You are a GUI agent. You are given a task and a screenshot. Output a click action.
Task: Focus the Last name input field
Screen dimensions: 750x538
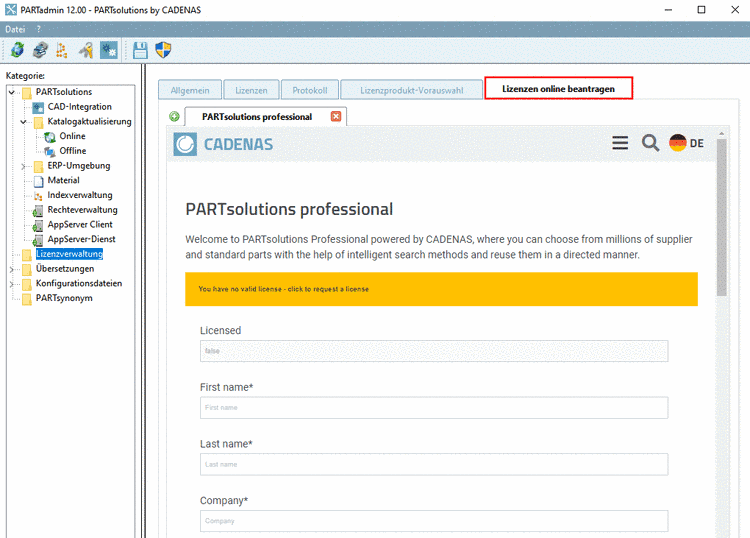[x=434, y=464]
